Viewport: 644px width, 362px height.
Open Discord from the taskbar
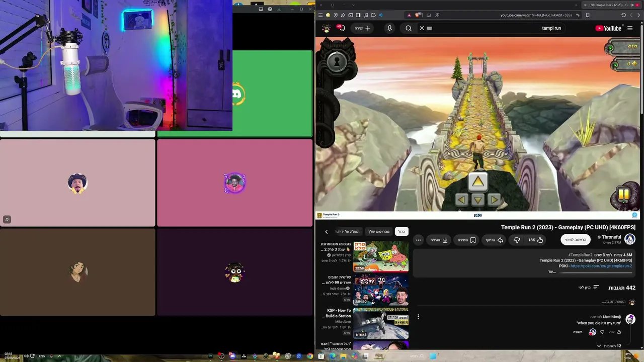(x=232, y=356)
